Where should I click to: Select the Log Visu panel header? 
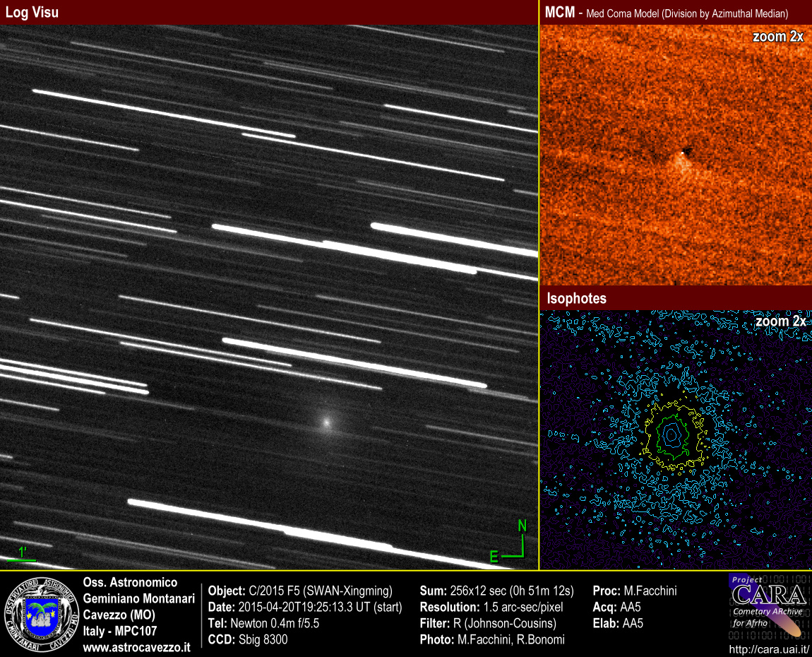(32, 13)
